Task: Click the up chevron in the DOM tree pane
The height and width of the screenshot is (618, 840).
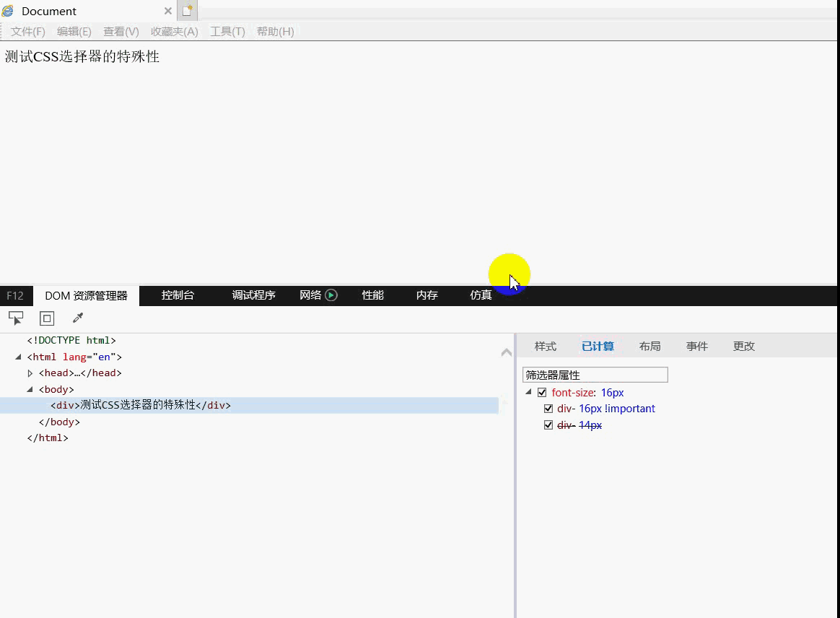Action: 507,352
